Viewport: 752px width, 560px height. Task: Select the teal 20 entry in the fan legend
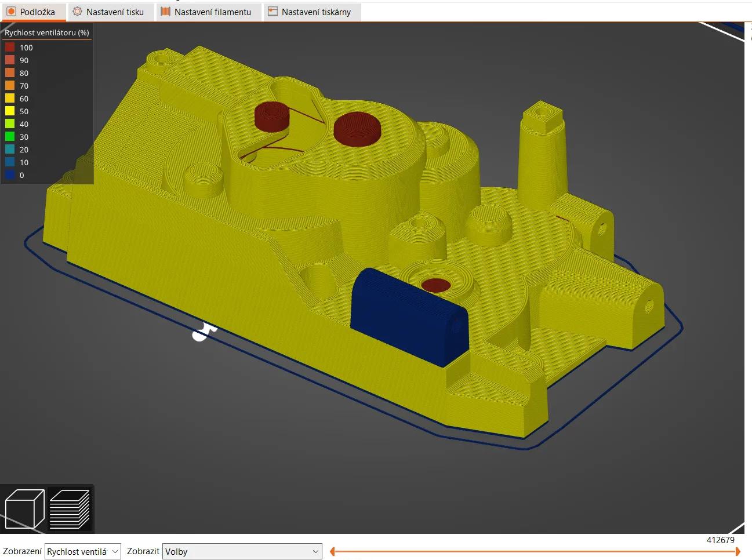click(x=10, y=150)
